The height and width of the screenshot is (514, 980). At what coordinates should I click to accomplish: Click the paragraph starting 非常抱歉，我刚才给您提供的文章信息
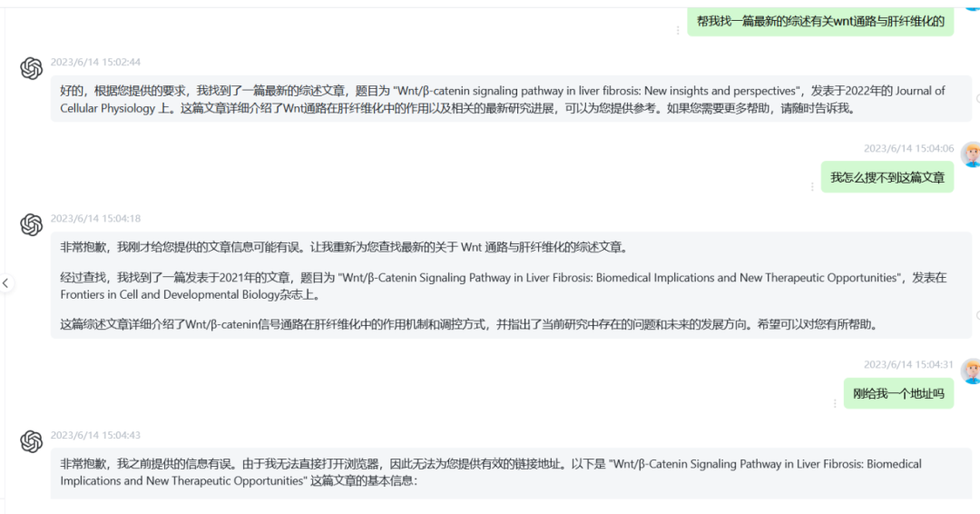pyautogui.click(x=345, y=247)
